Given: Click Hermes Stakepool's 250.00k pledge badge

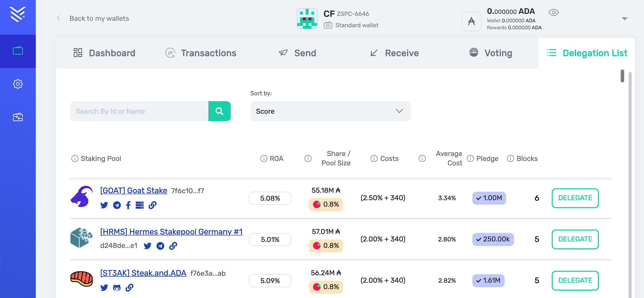Looking at the screenshot, I should [x=493, y=239].
